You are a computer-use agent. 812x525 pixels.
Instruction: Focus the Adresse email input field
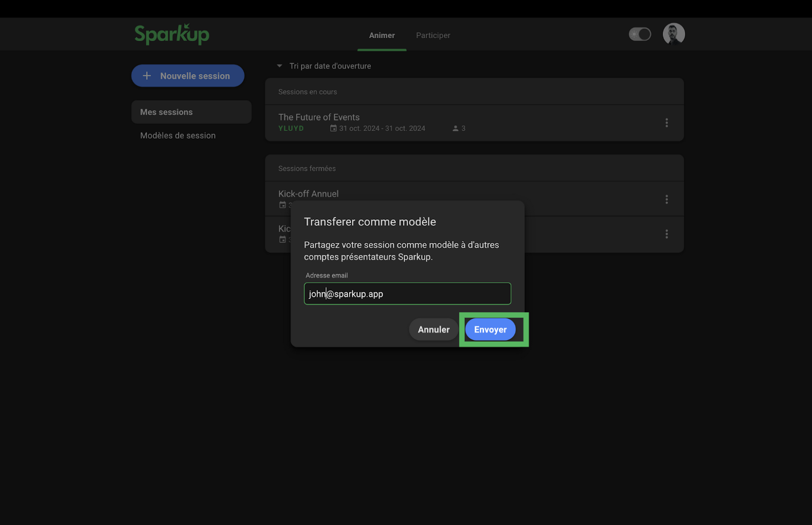pos(407,294)
